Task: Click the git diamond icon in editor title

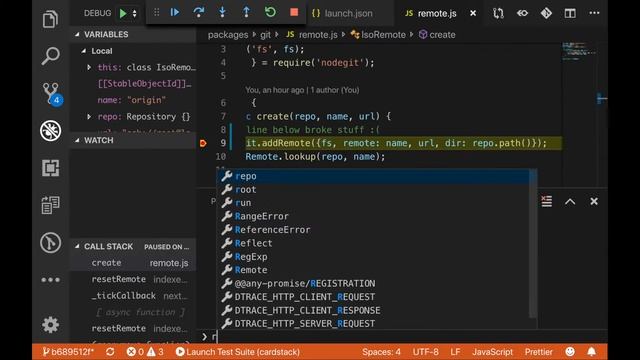Action: (546, 13)
